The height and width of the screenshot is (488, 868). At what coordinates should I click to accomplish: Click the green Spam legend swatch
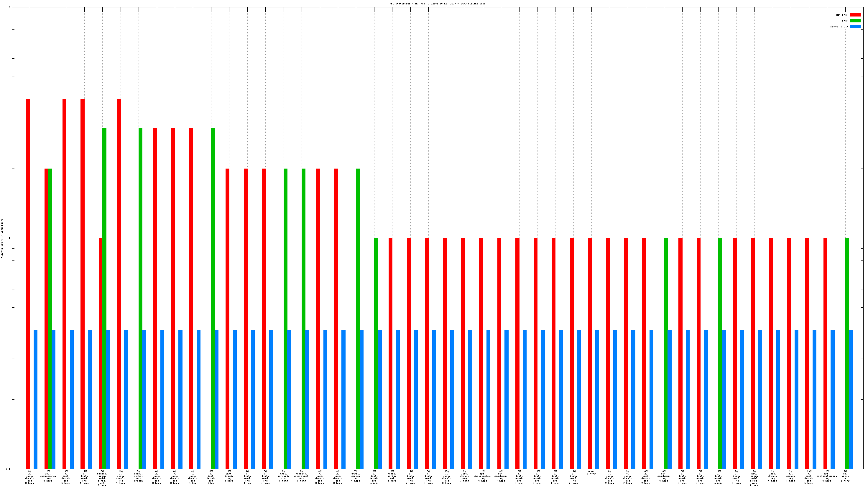[x=855, y=21]
